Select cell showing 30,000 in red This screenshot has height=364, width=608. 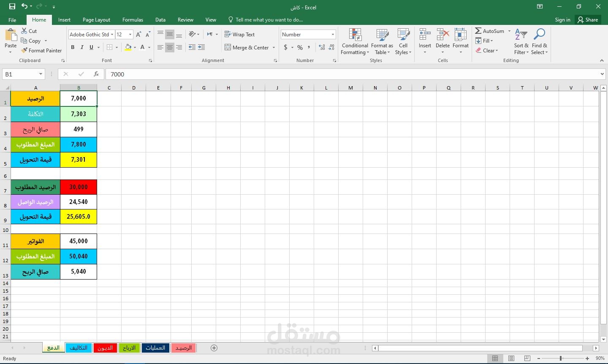click(x=79, y=187)
